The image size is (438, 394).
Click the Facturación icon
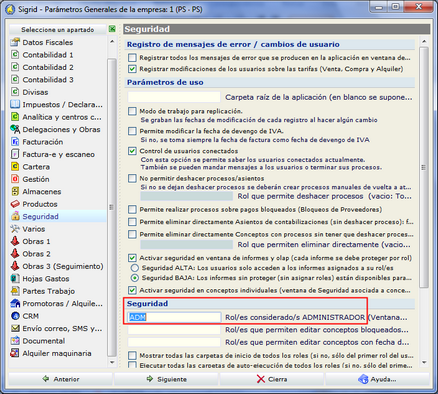(15, 142)
